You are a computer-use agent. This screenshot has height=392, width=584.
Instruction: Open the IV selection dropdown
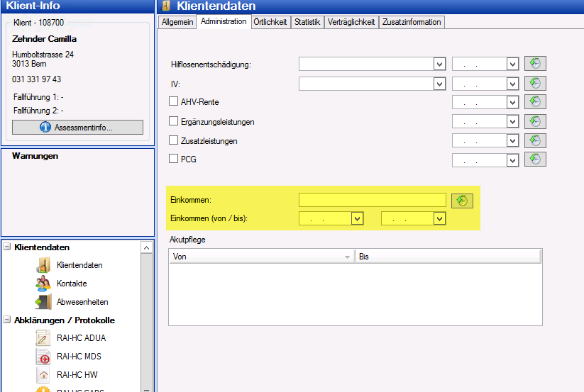click(x=439, y=84)
